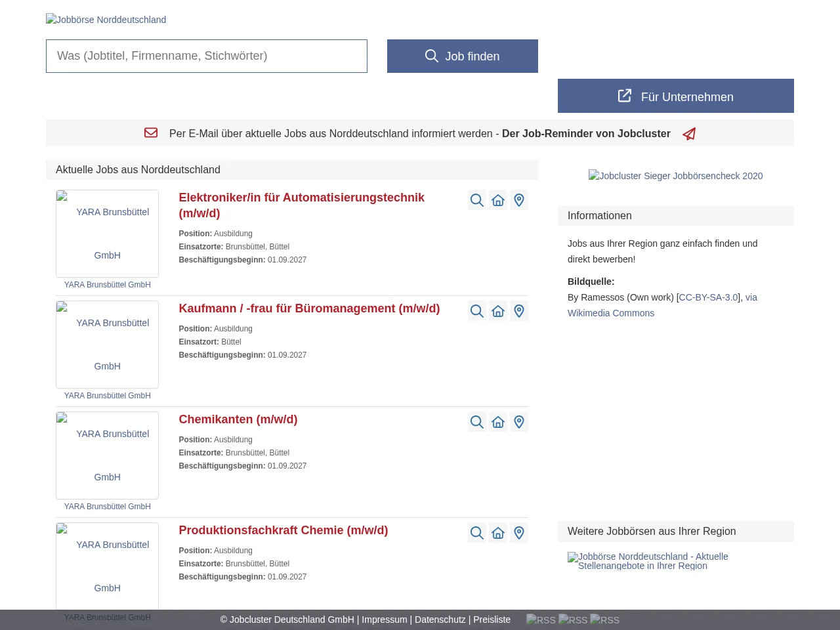
Task: Open magnifier icon for Kaufmann Büromanagement job
Action: tap(477, 311)
